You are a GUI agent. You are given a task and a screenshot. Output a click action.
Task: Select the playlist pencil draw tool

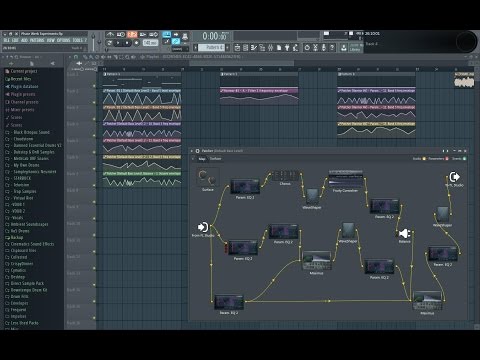(x=85, y=57)
